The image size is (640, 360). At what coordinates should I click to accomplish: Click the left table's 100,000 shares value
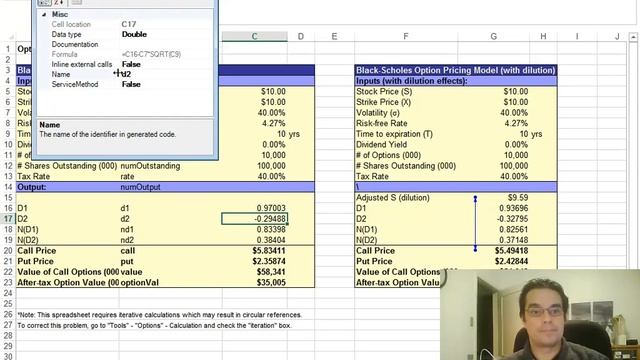(271, 166)
